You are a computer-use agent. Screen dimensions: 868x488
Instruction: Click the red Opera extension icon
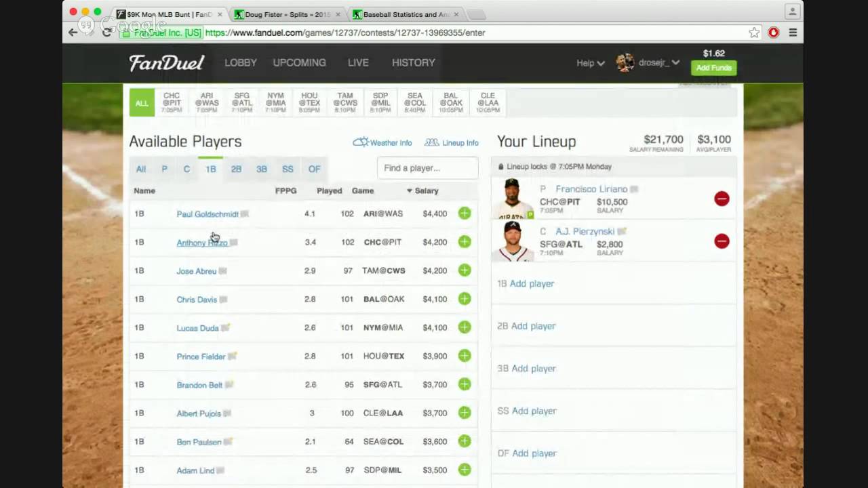click(x=774, y=33)
